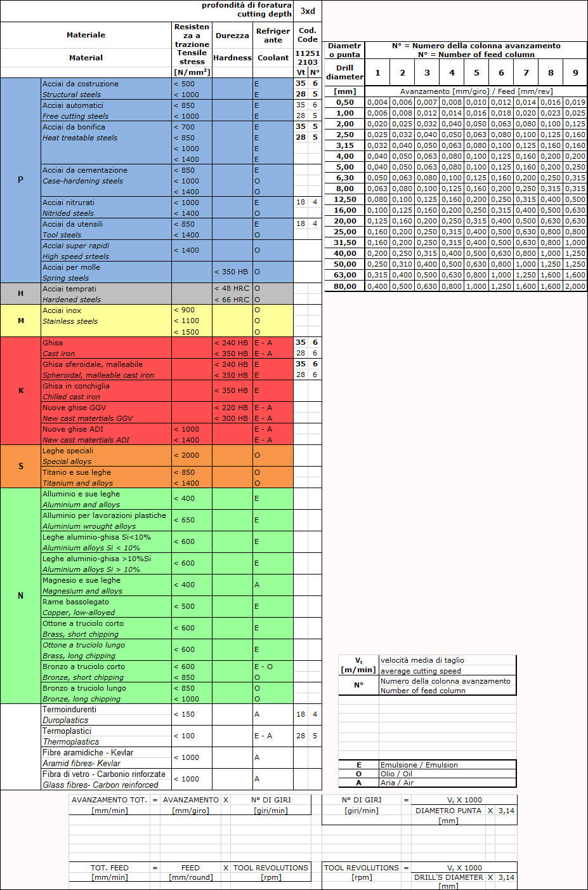Select the 'Tool steels' cell
Viewport: 588px width, 890px height.
tap(107, 235)
